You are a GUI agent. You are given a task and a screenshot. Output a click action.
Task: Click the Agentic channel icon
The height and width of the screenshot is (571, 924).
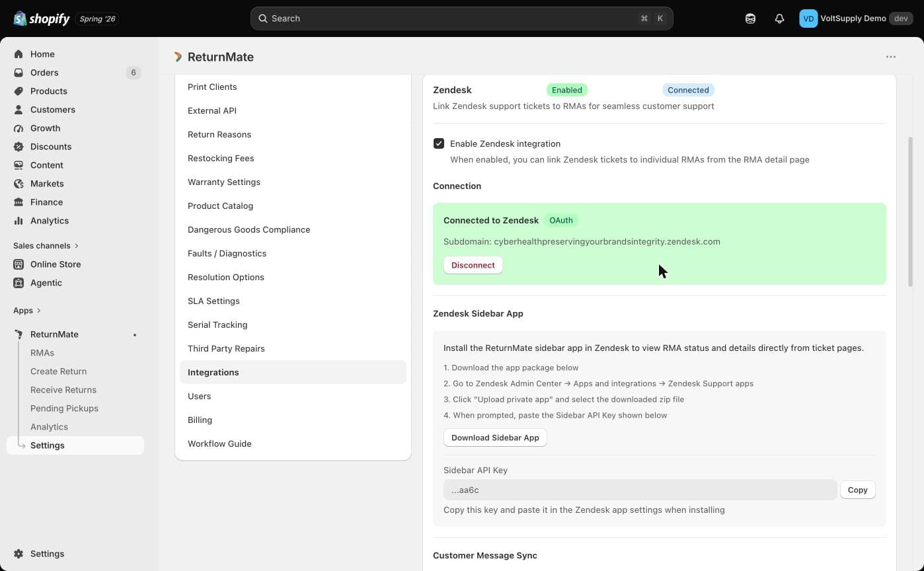coord(19,283)
